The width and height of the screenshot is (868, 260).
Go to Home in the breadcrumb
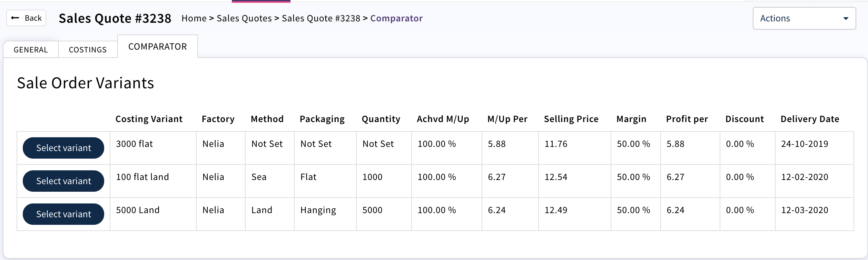194,18
